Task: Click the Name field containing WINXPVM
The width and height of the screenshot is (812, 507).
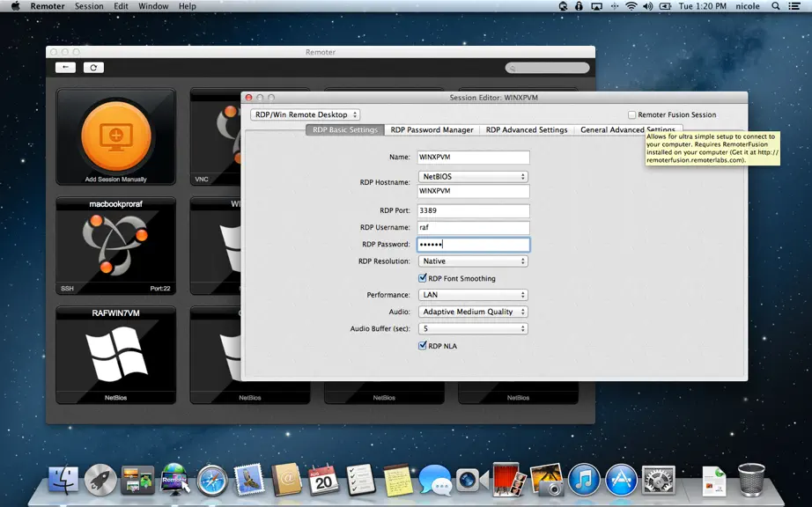Action: tap(473, 158)
